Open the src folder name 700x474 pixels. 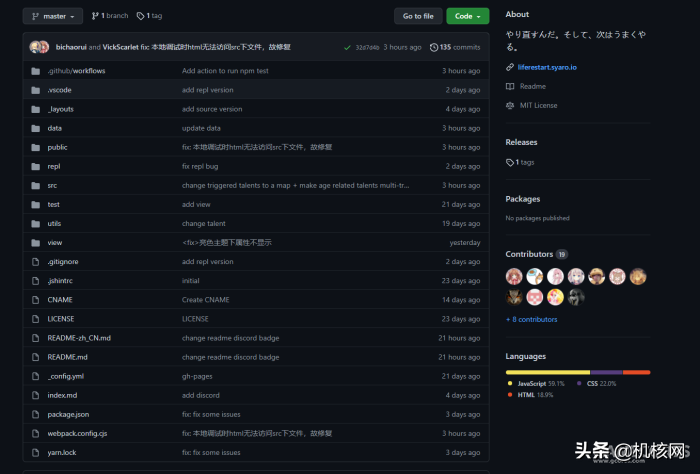pos(52,186)
